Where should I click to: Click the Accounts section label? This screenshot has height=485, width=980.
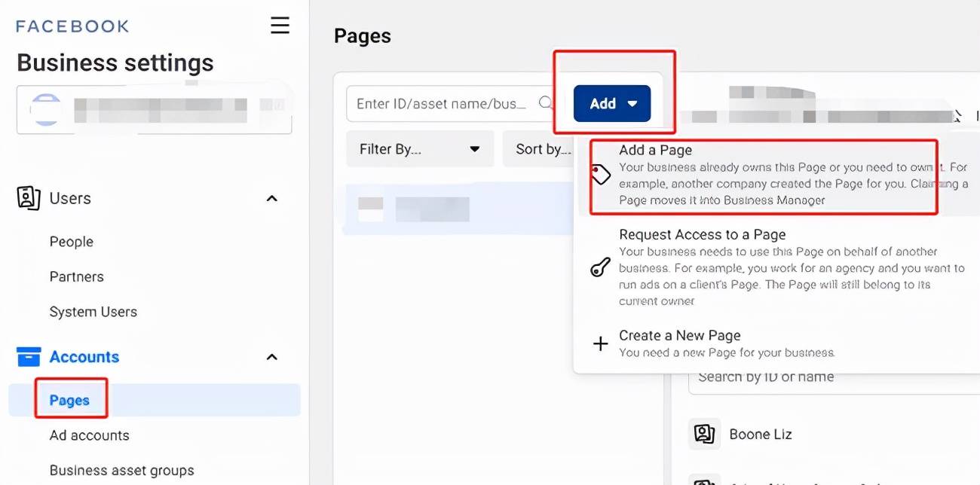coord(84,357)
